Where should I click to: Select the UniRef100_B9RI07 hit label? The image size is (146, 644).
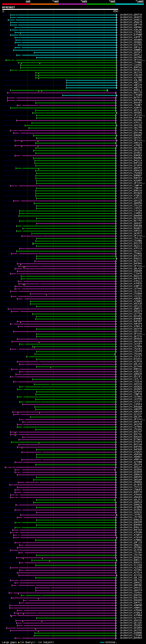131,560
